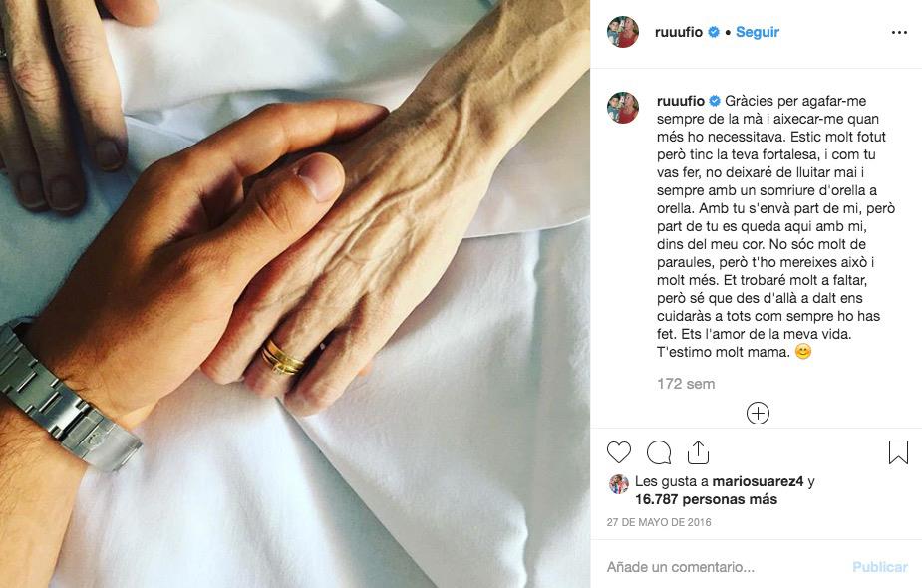Click the 172 sem timestamp
The image size is (922, 588).
686,384
